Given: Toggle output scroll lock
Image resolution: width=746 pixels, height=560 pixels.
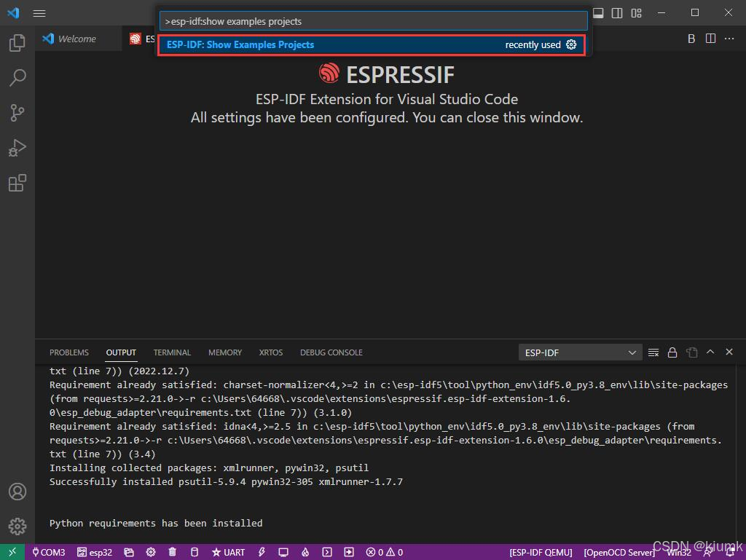Looking at the screenshot, I should coord(672,352).
